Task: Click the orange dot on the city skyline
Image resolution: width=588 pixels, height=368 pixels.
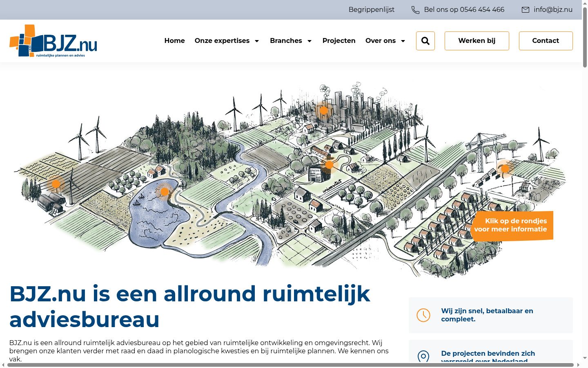Action: pyautogui.click(x=324, y=110)
